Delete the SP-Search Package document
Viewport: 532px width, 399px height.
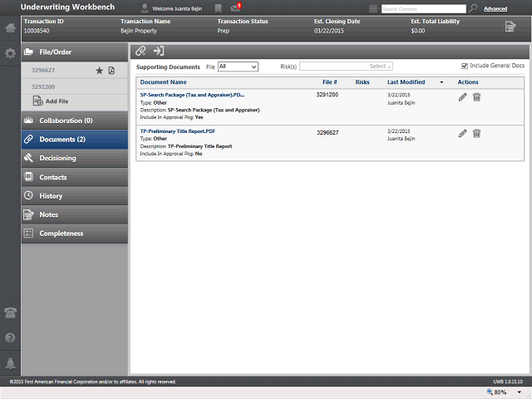click(476, 97)
